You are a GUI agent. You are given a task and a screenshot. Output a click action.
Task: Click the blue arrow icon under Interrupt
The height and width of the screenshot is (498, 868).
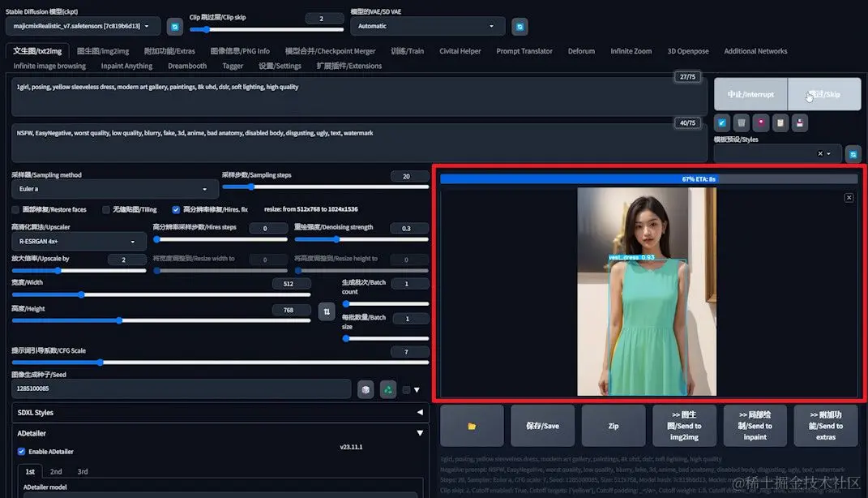[x=722, y=123]
